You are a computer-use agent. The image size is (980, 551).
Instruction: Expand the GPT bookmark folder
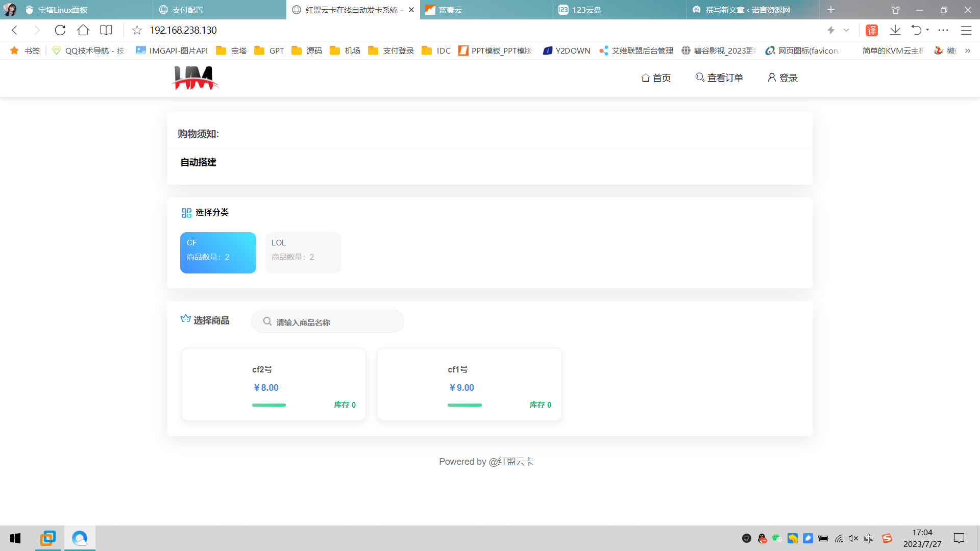pyautogui.click(x=269, y=51)
